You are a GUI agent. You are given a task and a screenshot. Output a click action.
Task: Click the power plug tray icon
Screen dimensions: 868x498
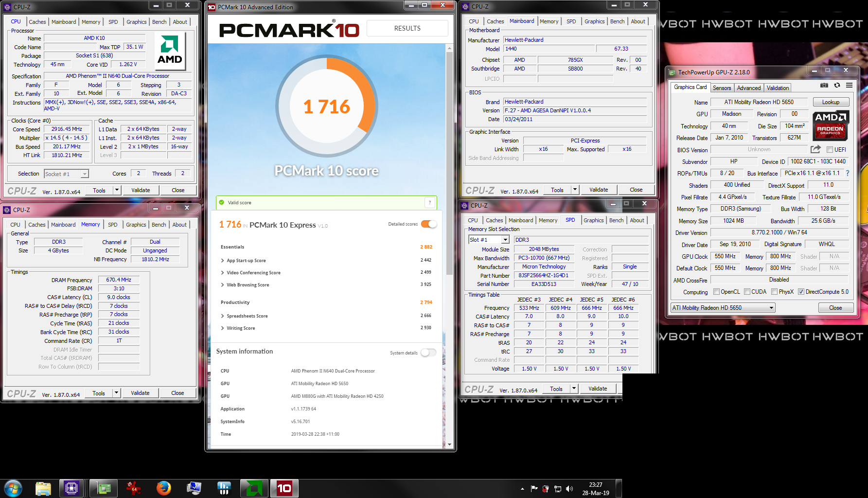[x=546, y=489]
